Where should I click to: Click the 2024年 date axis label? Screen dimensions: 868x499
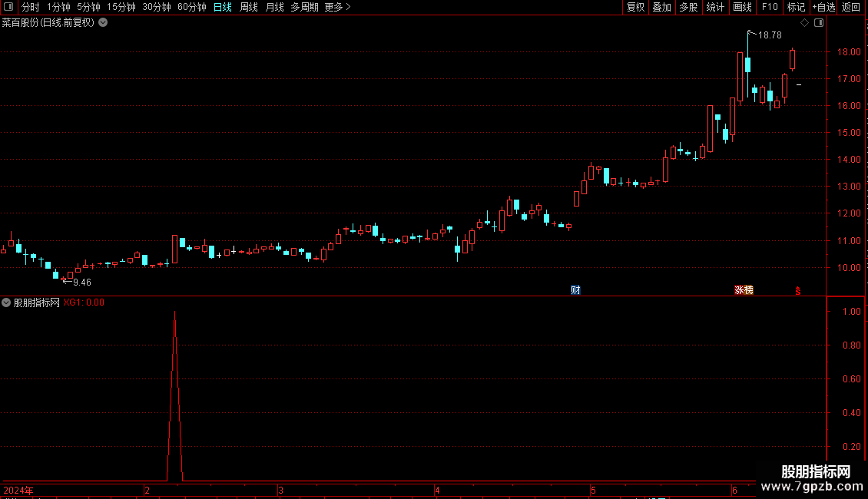pos(18,490)
